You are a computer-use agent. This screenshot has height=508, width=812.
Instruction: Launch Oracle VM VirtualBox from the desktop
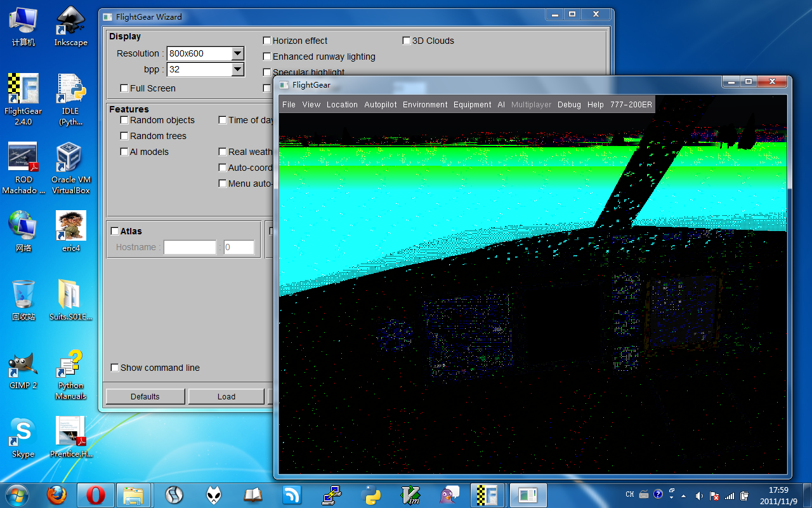(x=70, y=168)
